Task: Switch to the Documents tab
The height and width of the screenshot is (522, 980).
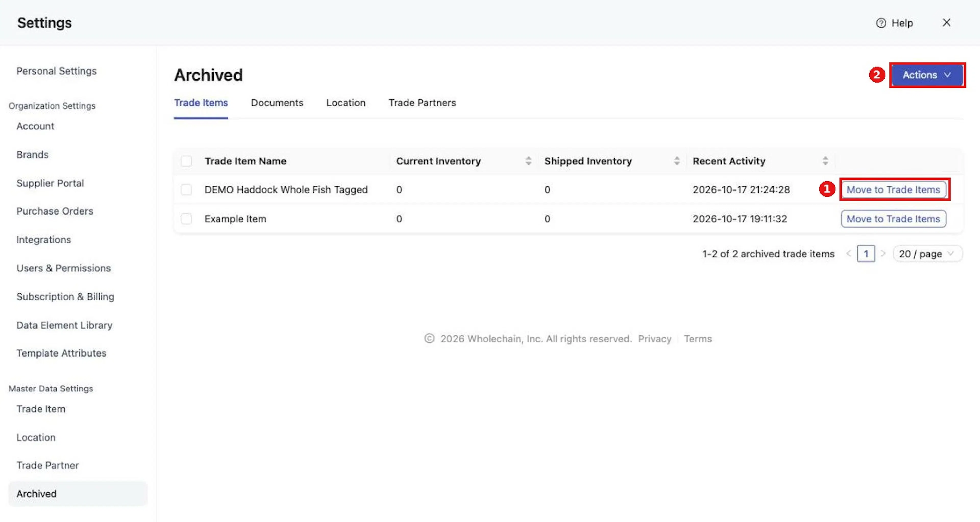Action: click(x=277, y=103)
